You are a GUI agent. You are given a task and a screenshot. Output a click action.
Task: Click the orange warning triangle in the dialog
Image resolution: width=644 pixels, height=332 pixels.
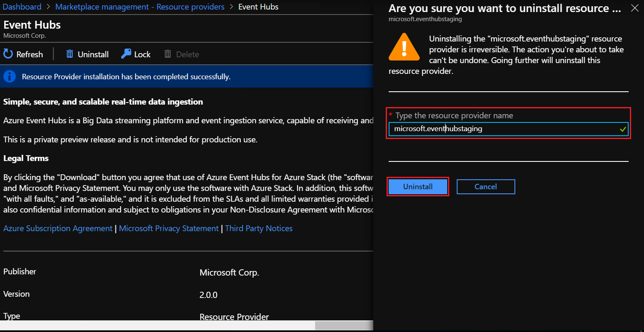404,46
